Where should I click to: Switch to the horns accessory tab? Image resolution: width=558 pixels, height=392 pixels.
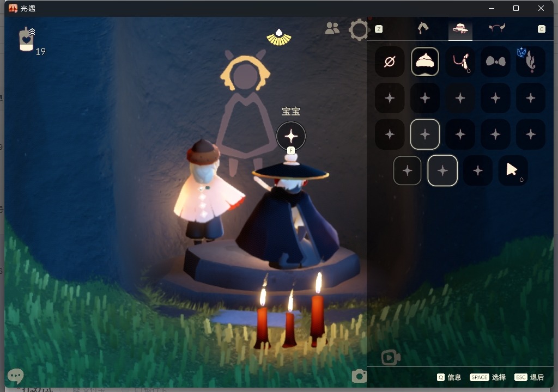coord(497,28)
